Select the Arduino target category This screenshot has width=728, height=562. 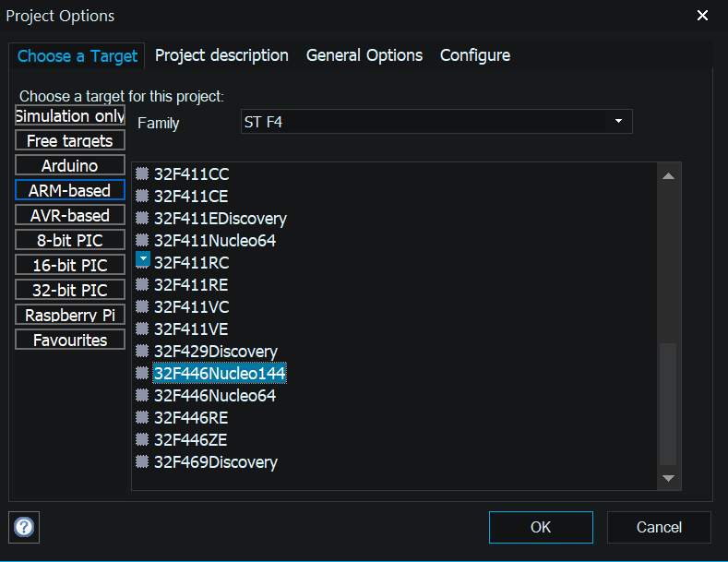70,165
